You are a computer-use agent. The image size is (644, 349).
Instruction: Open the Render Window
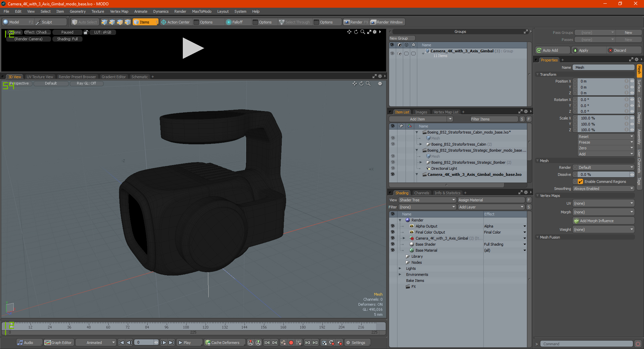point(387,22)
